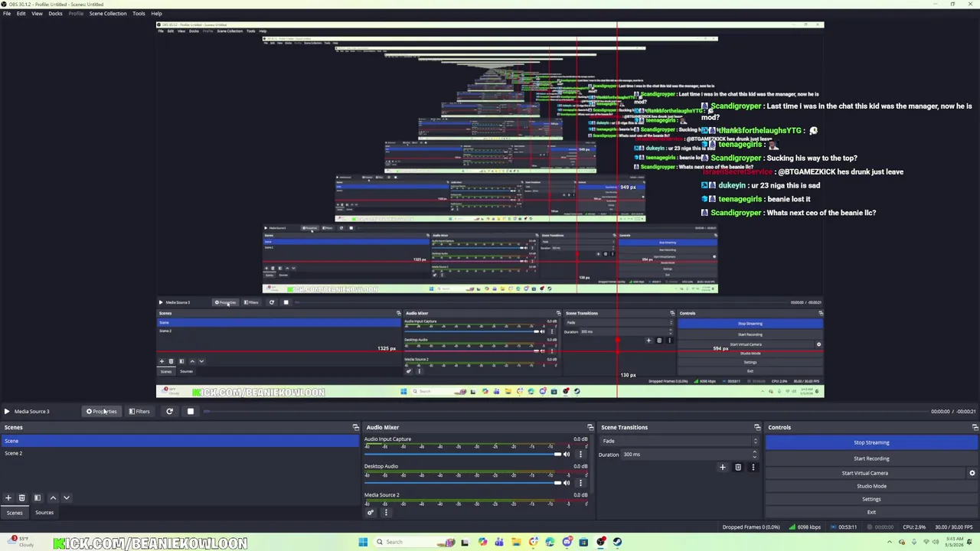Open the Help menu
Screen dimensions: 980x551
(x=156, y=14)
